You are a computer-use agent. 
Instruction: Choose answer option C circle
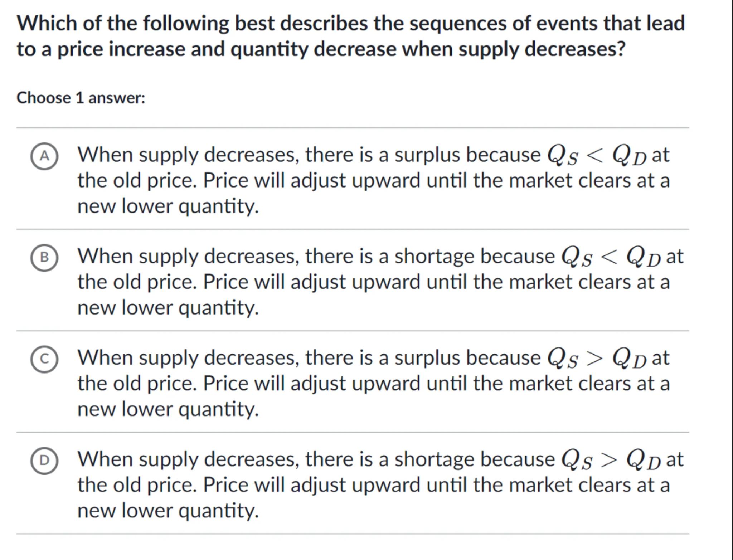coord(44,359)
